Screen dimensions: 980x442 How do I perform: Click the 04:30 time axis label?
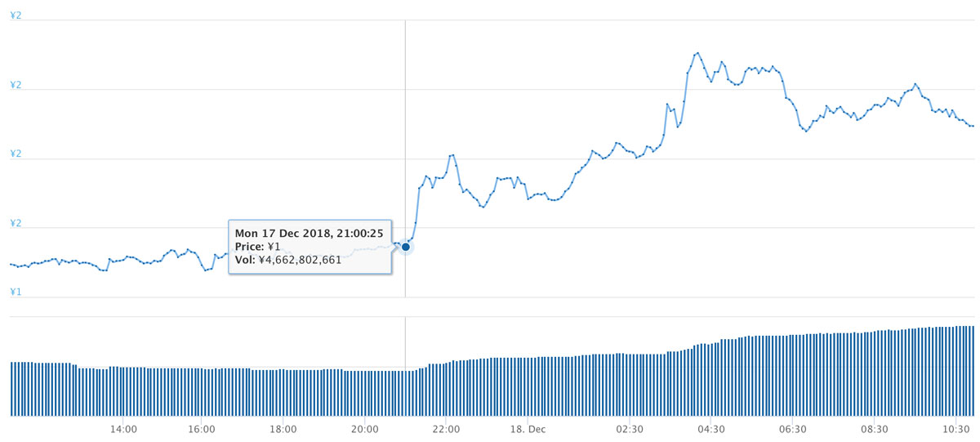(710, 429)
